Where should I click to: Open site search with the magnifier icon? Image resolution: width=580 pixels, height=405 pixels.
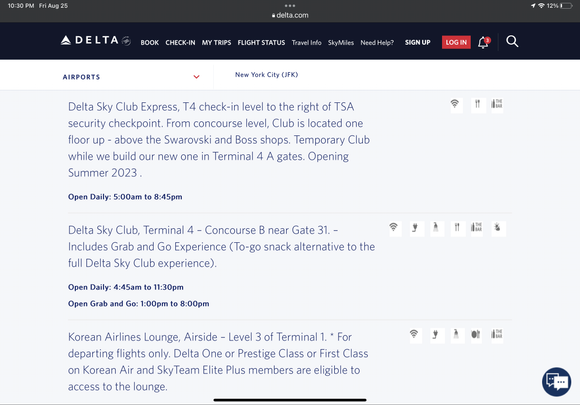coord(512,41)
